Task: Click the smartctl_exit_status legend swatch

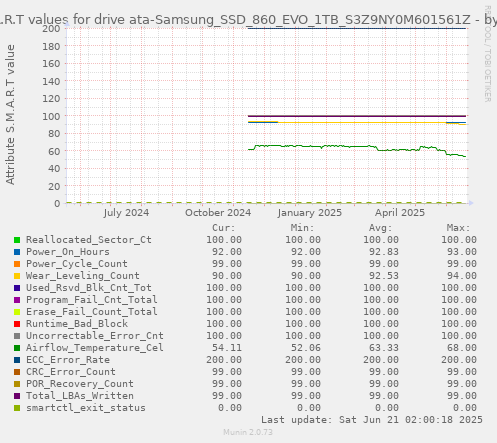Action: tap(17, 408)
